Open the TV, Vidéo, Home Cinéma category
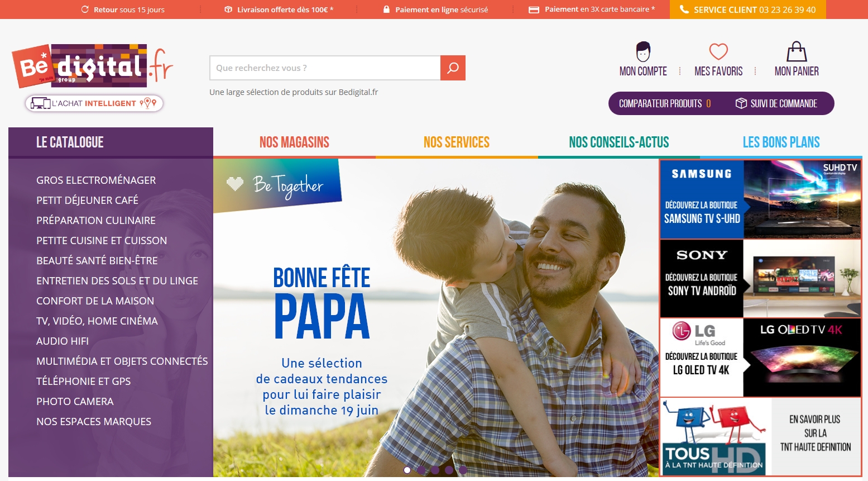868x481 pixels. [x=97, y=321]
